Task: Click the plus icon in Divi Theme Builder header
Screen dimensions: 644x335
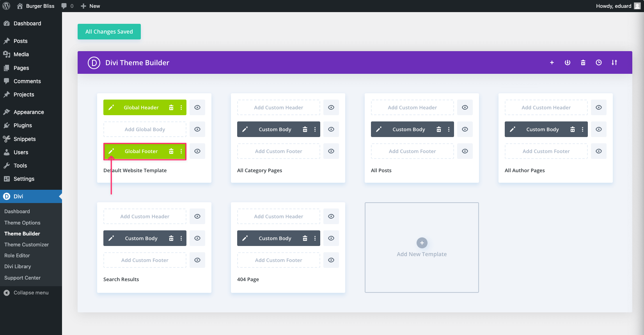Action: click(552, 62)
